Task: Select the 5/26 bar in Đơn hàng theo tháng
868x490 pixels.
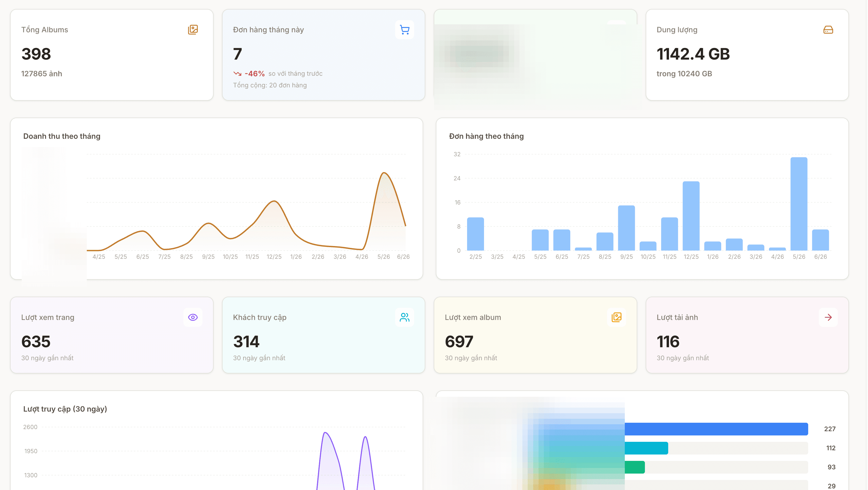Action: 799,204
